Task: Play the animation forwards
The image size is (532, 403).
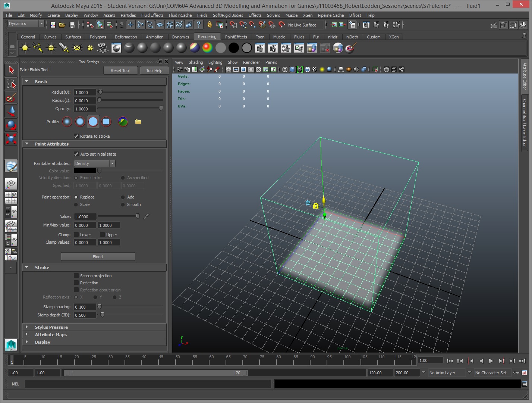Action: pyautogui.click(x=491, y=361)
